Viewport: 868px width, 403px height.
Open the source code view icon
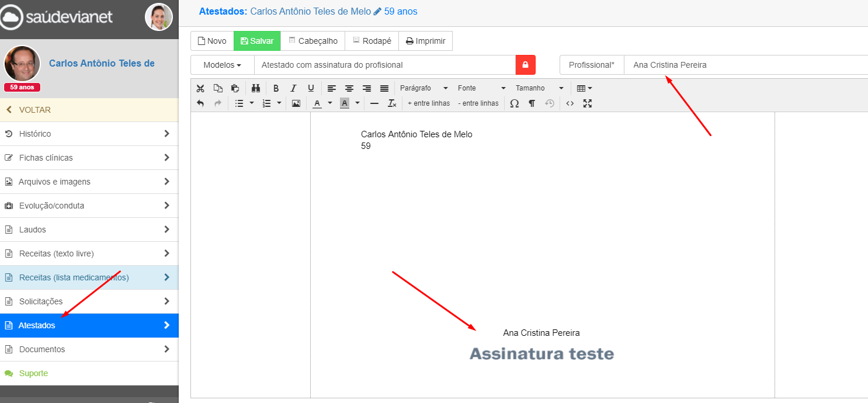coord(570,103)
